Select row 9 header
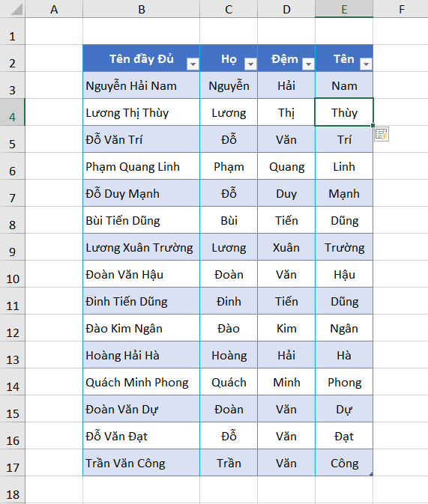 [x=12, y=247]
